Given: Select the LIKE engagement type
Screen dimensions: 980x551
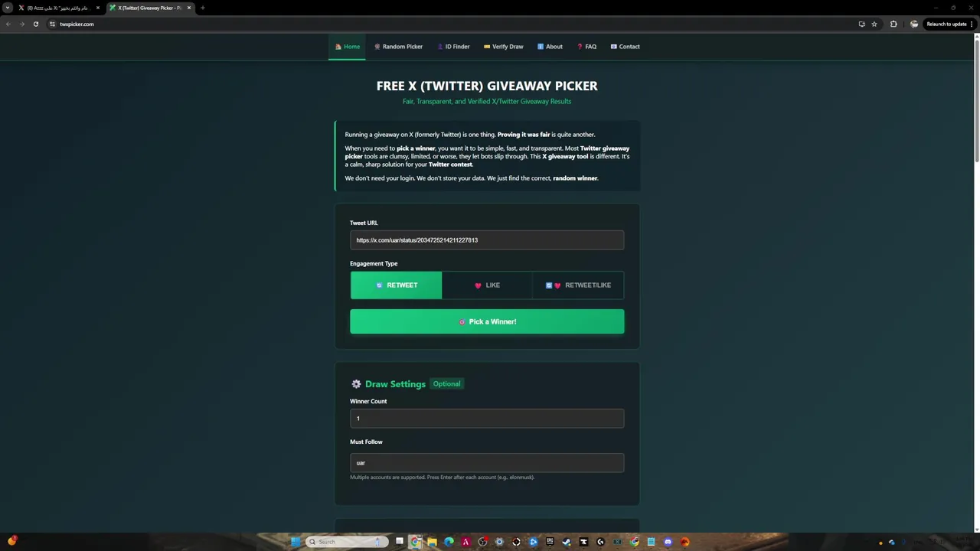Looking at the screenshot, I should 487,285.
